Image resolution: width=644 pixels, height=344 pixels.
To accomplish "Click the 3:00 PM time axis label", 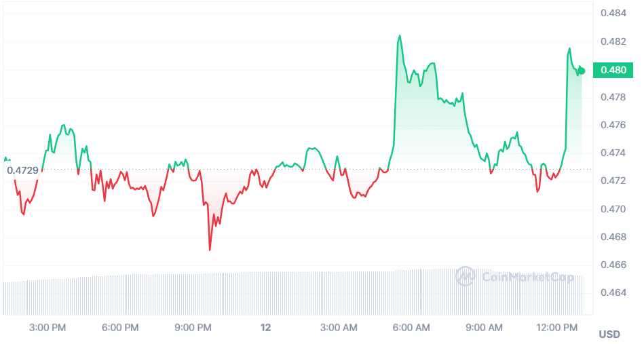I will (x=48, y=328).
